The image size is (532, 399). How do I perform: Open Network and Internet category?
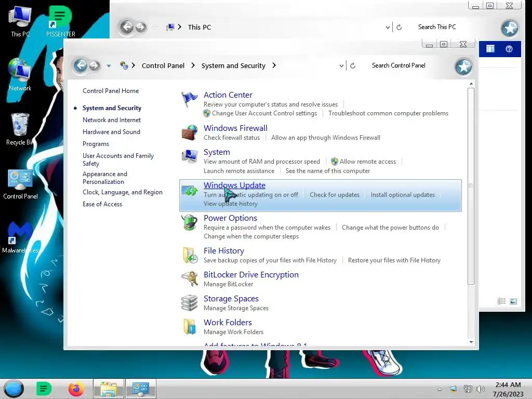tap(112, 120)
